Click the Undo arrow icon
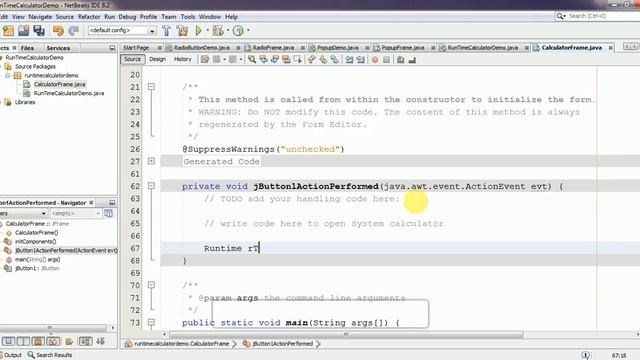The width and height of the screenshot is (640, 360). [58, 31]
